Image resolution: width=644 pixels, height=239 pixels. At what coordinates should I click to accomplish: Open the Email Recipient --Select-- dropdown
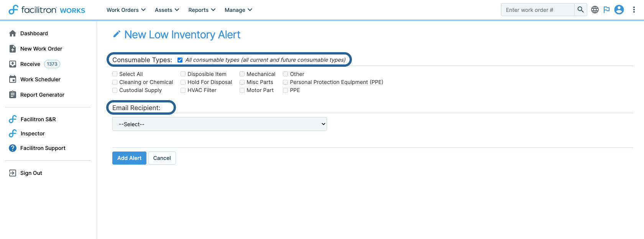pos(220,124)
